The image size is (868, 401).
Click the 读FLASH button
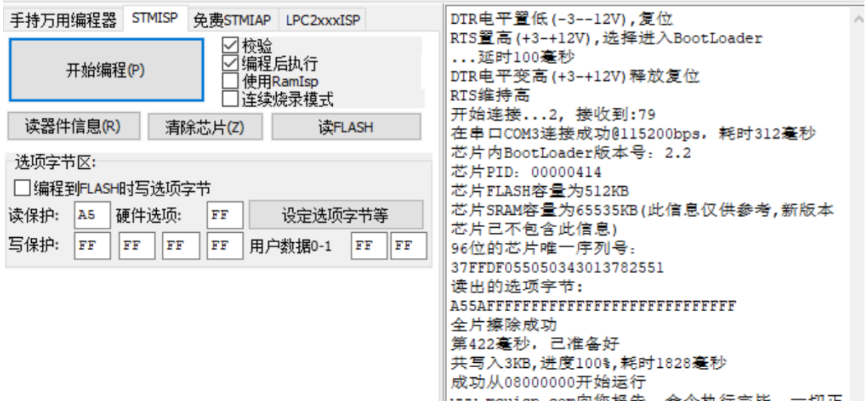[346, 126]
